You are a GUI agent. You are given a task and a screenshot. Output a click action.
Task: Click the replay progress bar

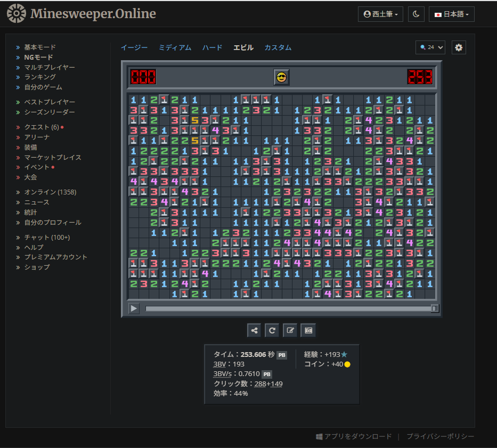288,308
